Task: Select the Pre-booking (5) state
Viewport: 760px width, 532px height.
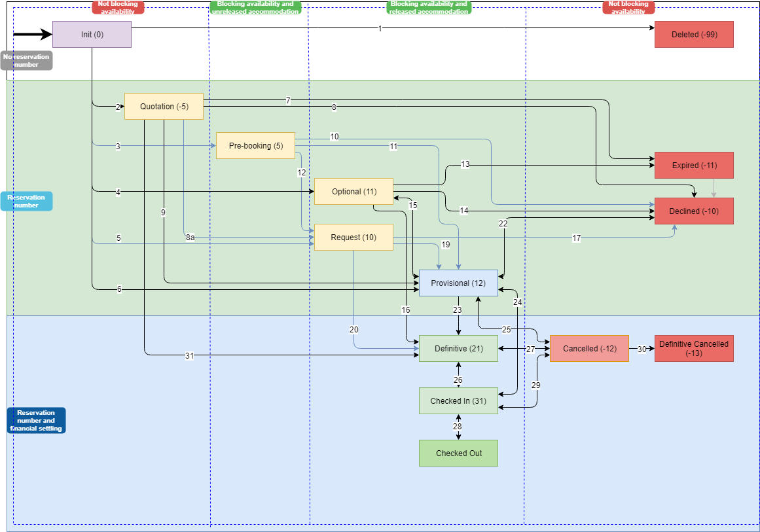Action: pos(255,145)
